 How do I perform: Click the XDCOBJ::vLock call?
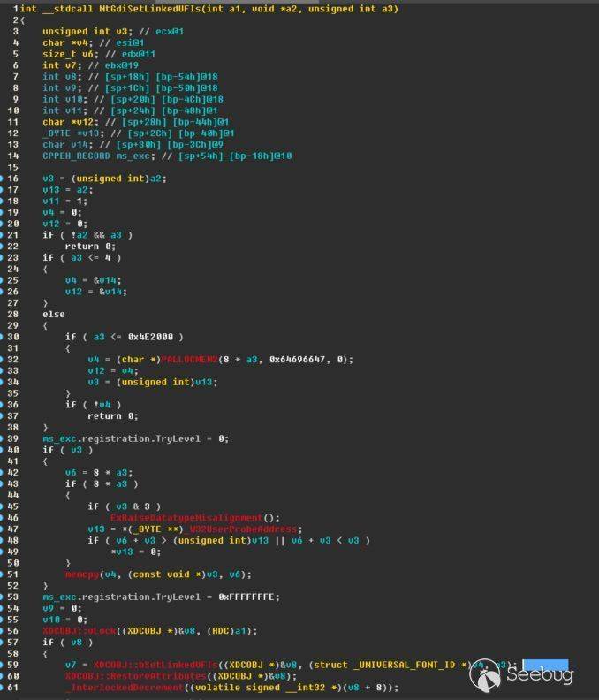(x=81, y=631)
